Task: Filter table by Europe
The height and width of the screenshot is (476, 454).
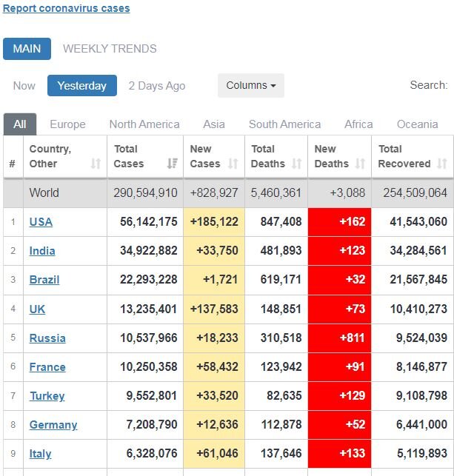Action: [x=67, y=124]
